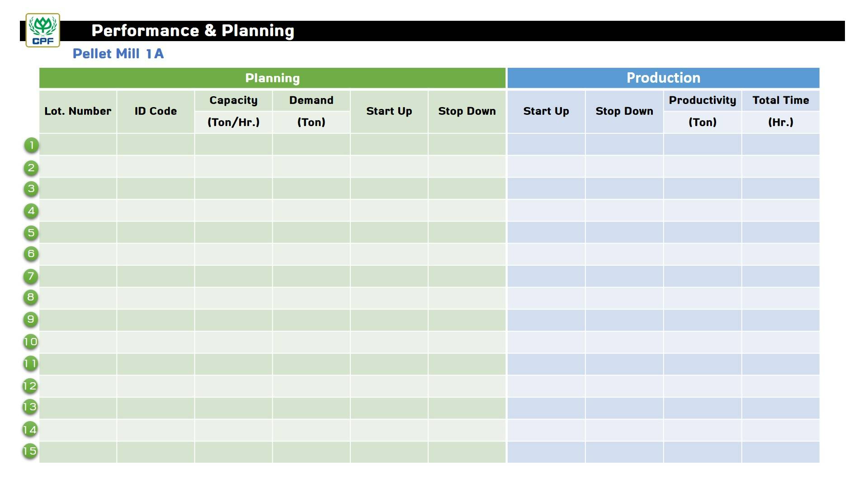Select the green row 5 number badge
The height and width of the screenshot is (488, 868).
(31, 233)
